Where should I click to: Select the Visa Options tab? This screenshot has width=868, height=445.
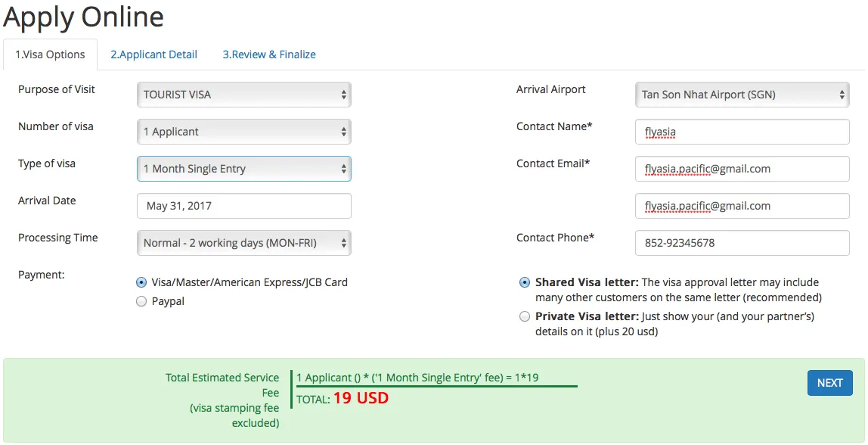50,54
